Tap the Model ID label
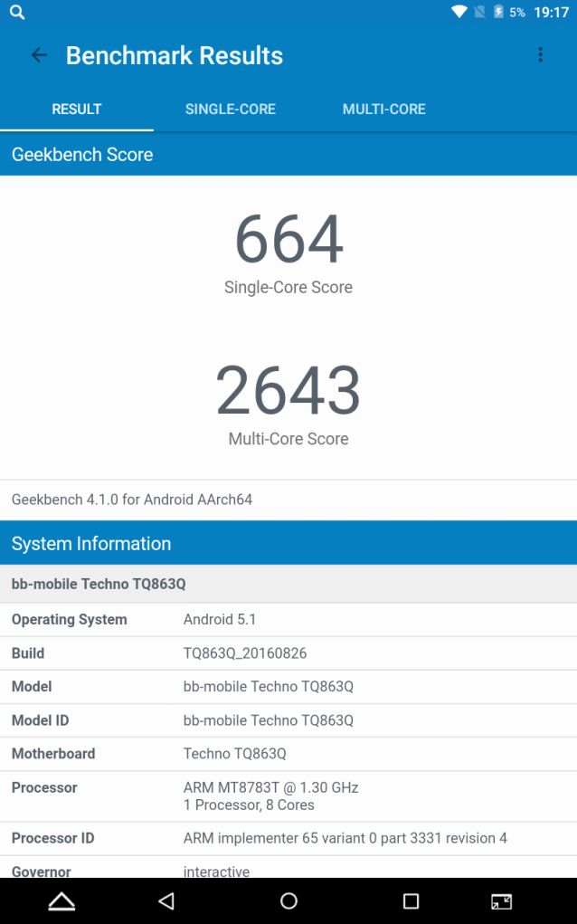 (40, 720)
